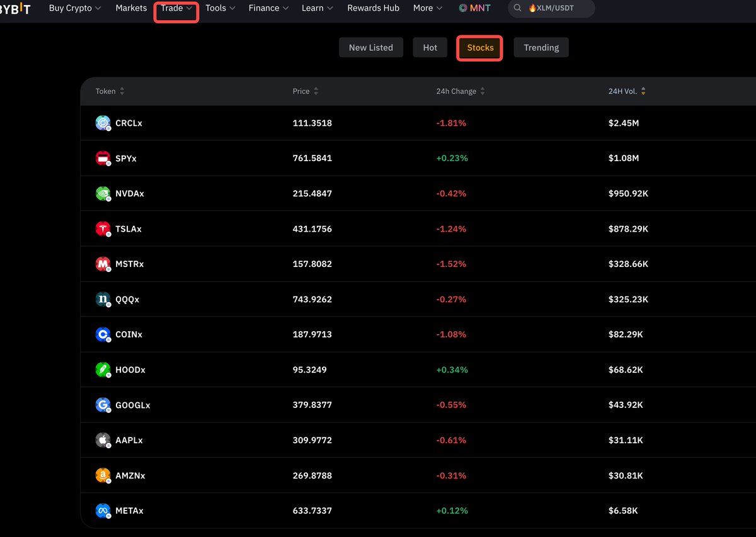Sort table by Price column
The height and width of the screenshot is (537, 756).
pos(306,91)
